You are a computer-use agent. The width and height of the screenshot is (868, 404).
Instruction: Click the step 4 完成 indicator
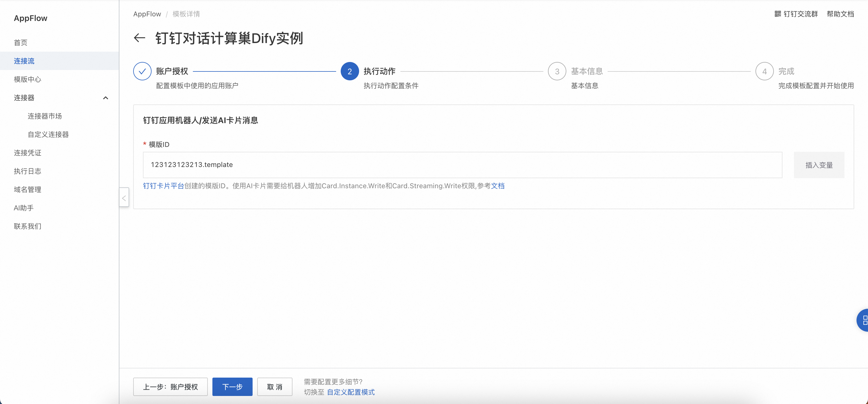(x=765, y=71)
